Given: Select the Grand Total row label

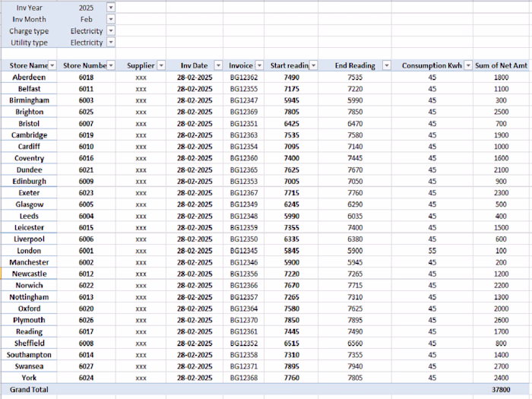Looking at the screenshot, I should [29, 389].
